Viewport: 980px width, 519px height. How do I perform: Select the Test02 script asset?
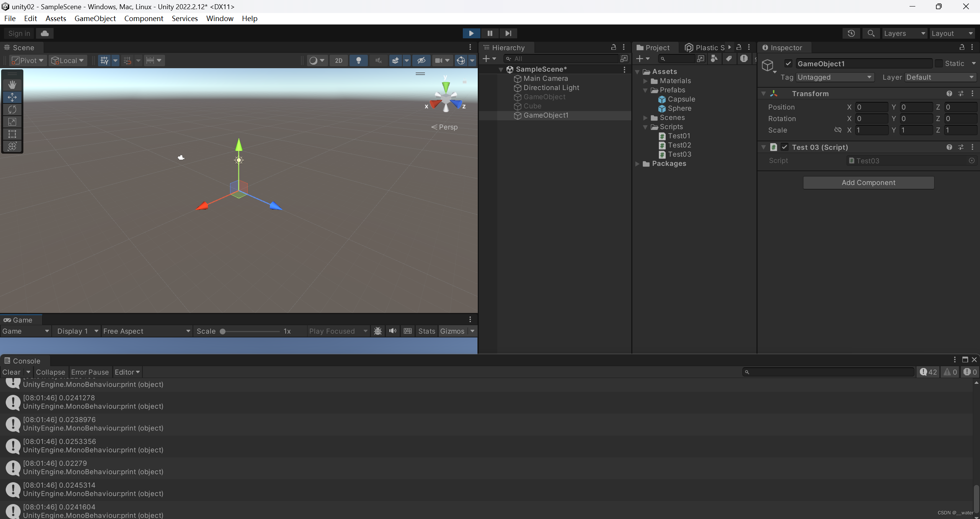click(679, 145)
